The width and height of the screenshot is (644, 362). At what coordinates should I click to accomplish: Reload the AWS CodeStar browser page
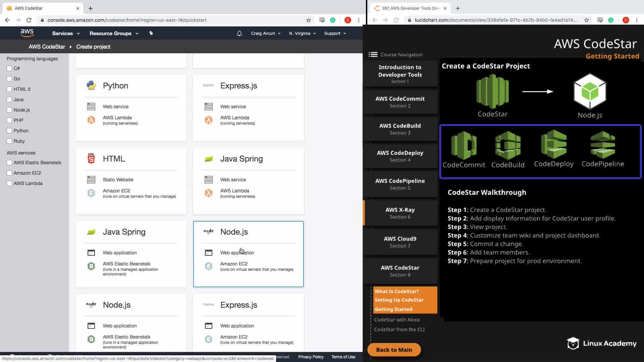(29, 20)
